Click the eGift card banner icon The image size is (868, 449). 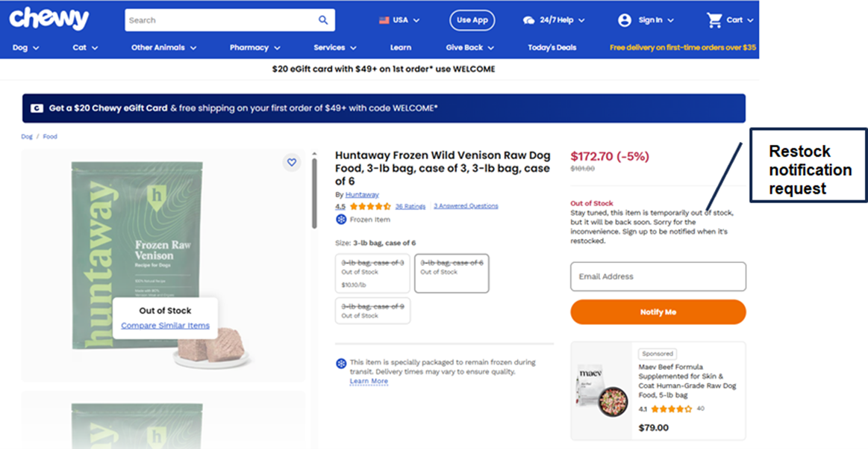[37, 108]
